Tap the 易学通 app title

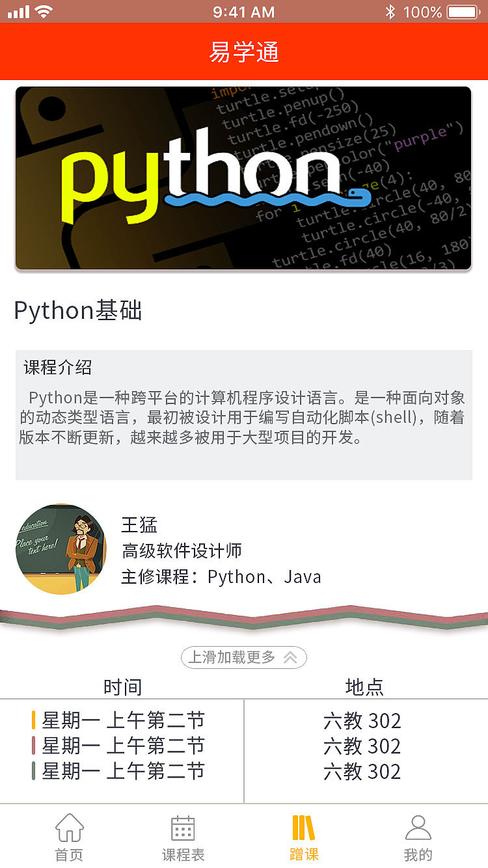(244, 51)
